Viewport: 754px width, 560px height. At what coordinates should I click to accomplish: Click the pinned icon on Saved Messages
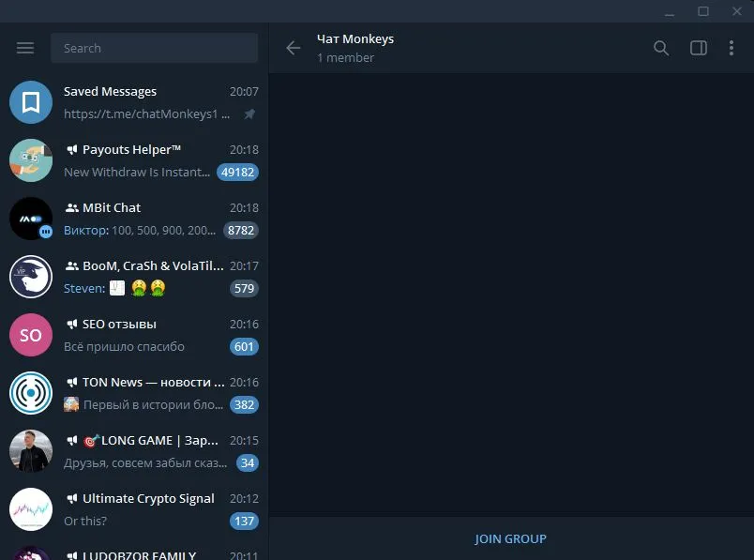tap(249, 114)
